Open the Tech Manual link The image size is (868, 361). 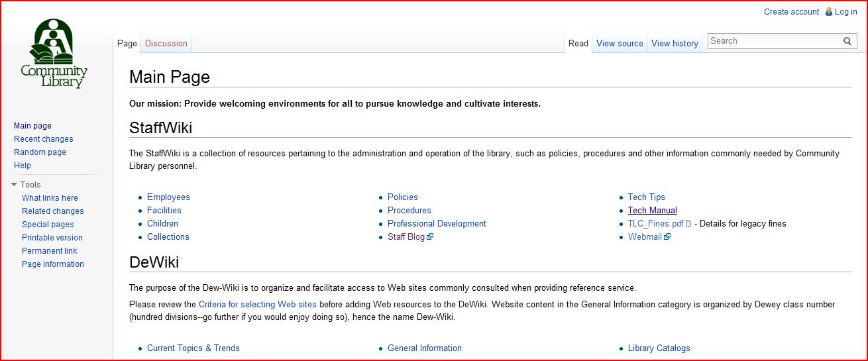tap(652, 211)
